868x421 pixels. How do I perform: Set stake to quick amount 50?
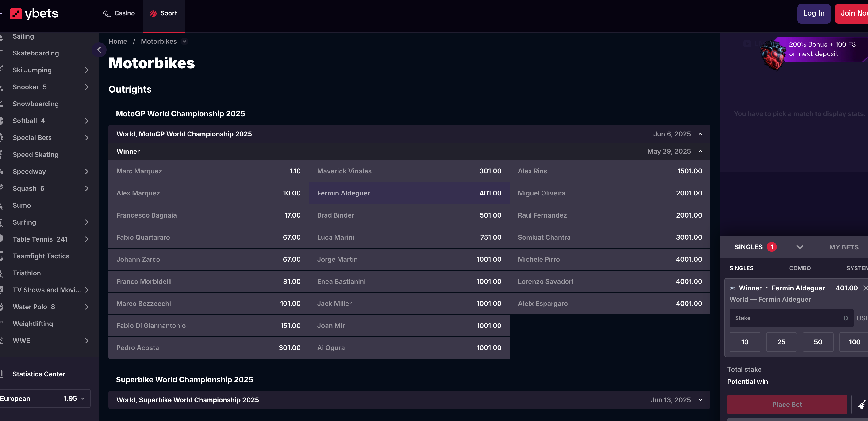pos(818,342)
